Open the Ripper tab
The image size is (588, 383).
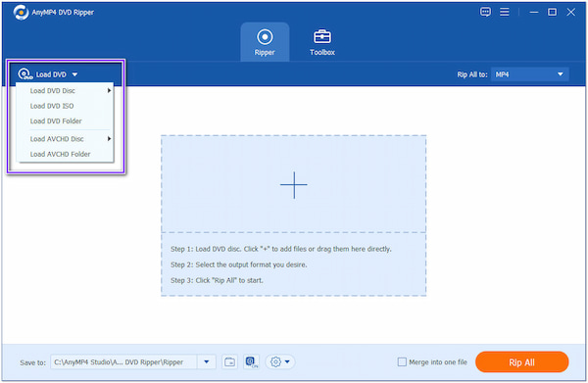coord(265,42)
